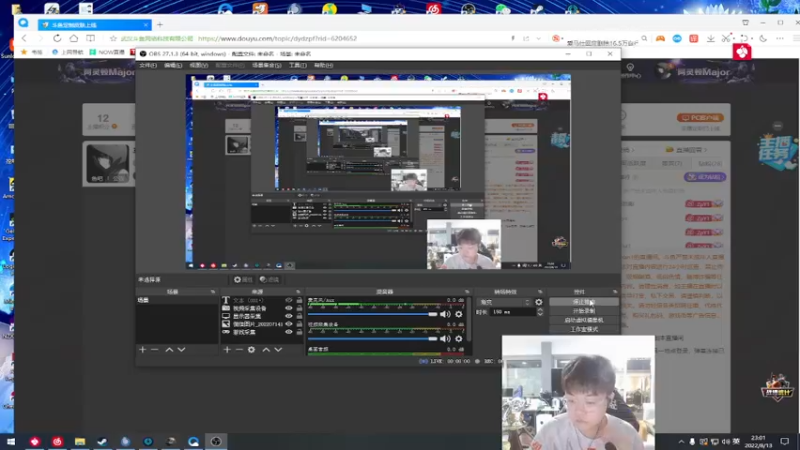Open screenshot scissors tool in browser
This screenshot has width=800, height=450.
727,38
